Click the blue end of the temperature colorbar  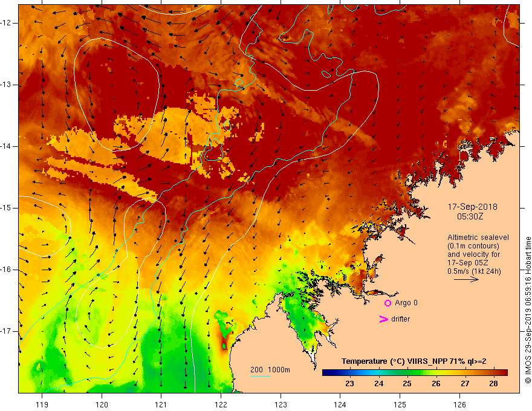coord(326,373)
